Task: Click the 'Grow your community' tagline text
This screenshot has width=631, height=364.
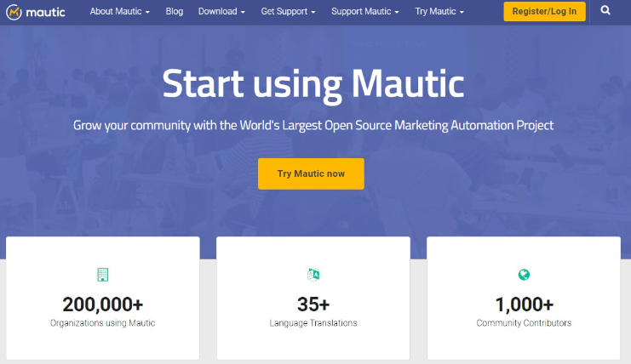Action: [313, 125]
